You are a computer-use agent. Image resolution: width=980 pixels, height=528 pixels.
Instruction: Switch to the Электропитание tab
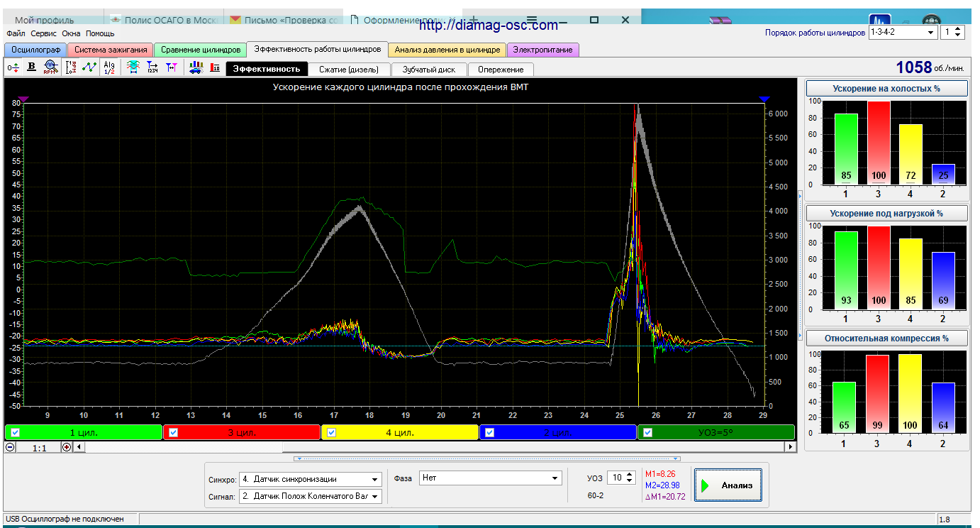coord(543,50)
